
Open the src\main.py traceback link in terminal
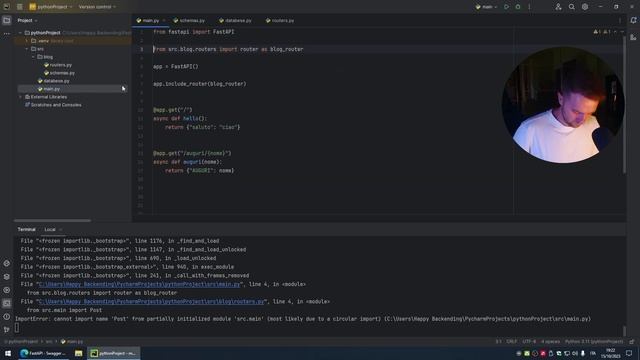tap(139, 284)
